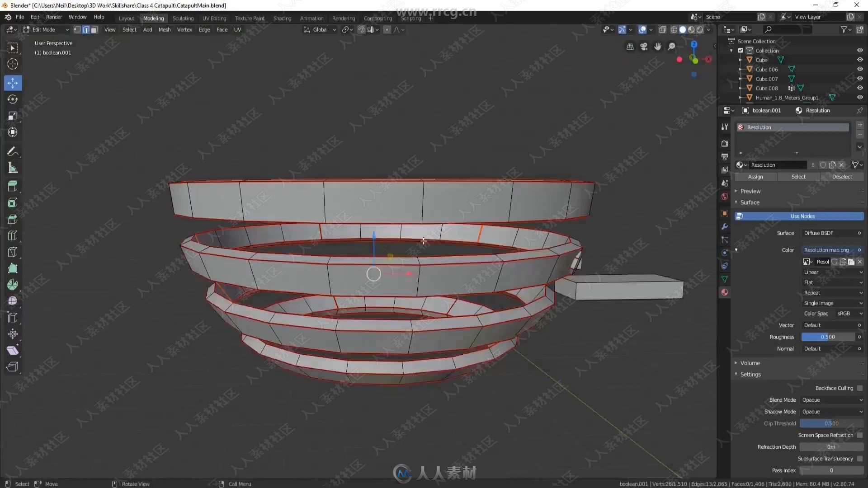Viewport: 868px width, 488px height.
Task: Click the Measure tool in sidebar
Action: coord(13,169)
